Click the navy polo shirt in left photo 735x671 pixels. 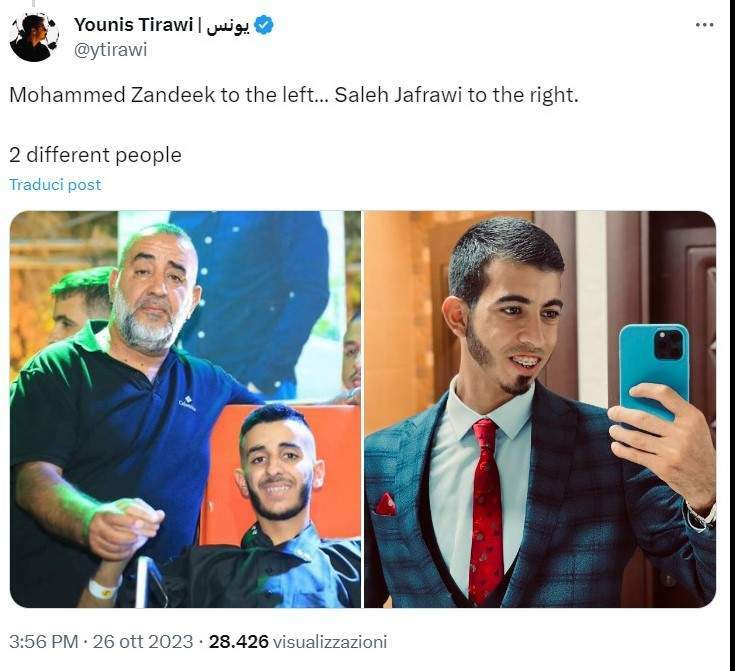tap(122, 436)
